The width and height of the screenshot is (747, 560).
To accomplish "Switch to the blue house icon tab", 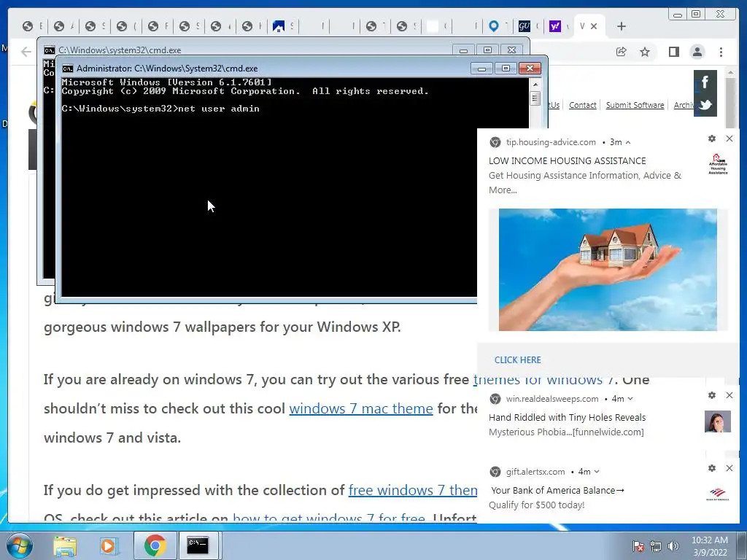I will pos(278,26).
